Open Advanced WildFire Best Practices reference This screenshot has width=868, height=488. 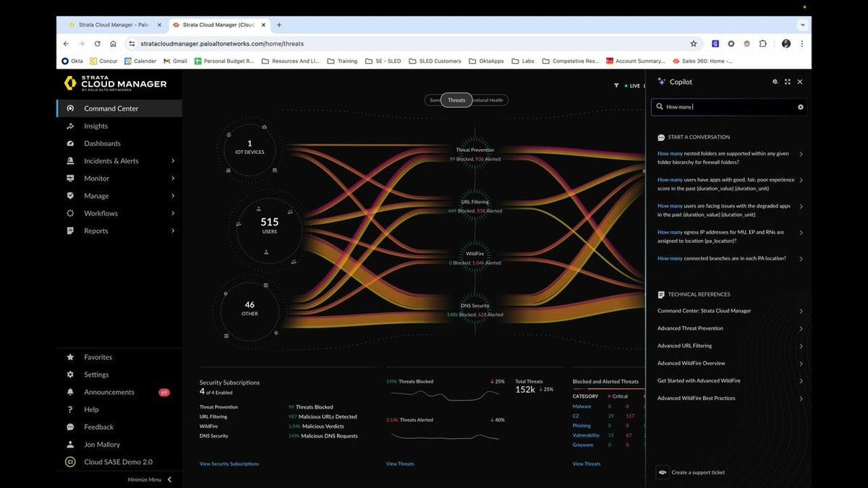730,398
